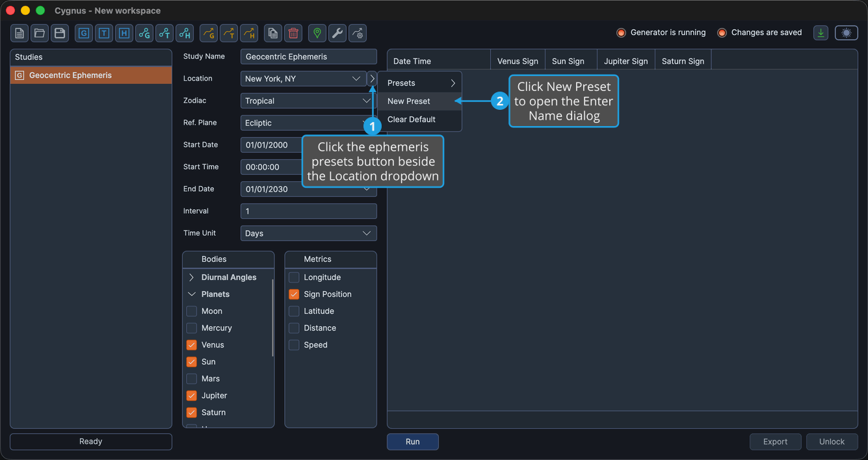The height and width of the screenshot is (460, 868).
Task: Click the Changes are saved status indicator
Action: 759,32
